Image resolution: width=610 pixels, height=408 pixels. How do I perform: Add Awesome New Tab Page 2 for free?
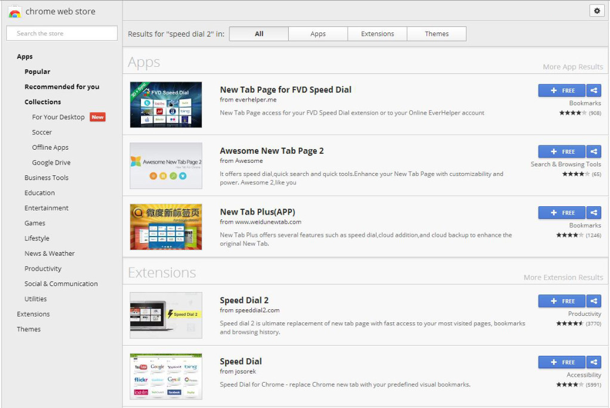(562, 151)
